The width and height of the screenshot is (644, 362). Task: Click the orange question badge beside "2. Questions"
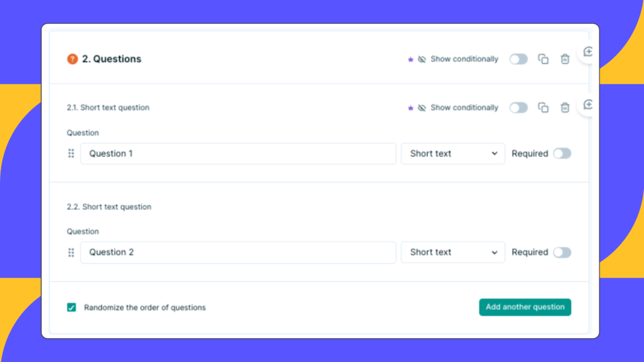(x=72, y=59)
